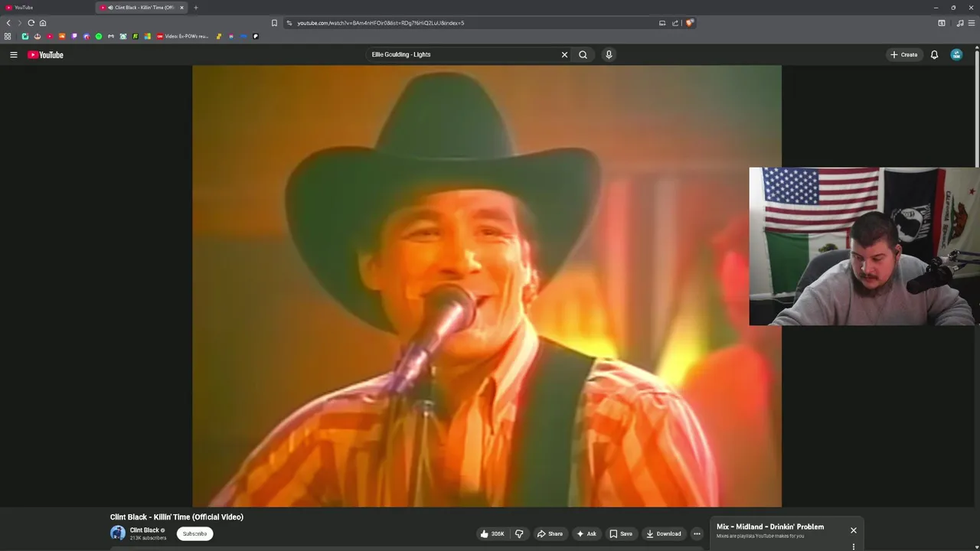Click the browser share icon in address bar
Screen dimensions: 980x551
(675, 23)
